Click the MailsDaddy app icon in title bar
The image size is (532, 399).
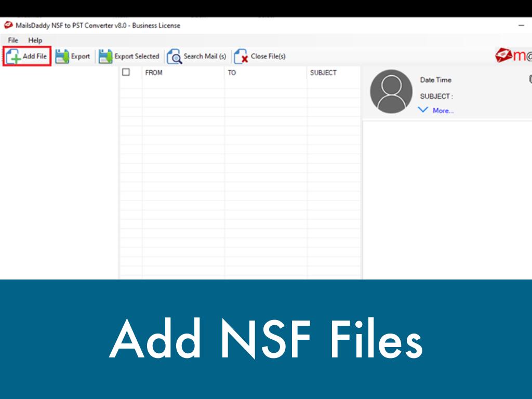point(8,25)
